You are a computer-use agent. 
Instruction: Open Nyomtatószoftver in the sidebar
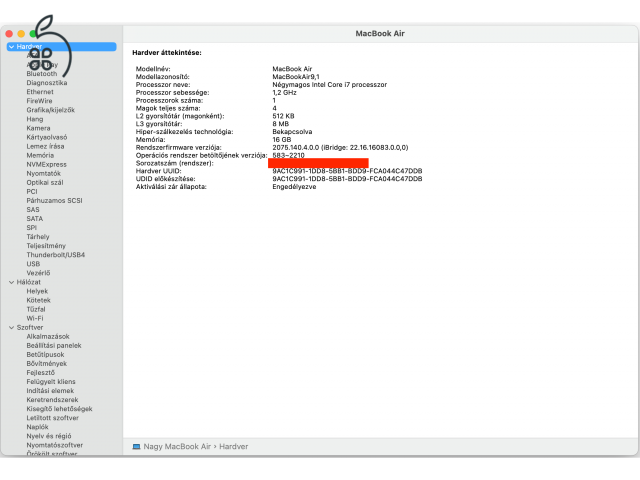point(55,445)
